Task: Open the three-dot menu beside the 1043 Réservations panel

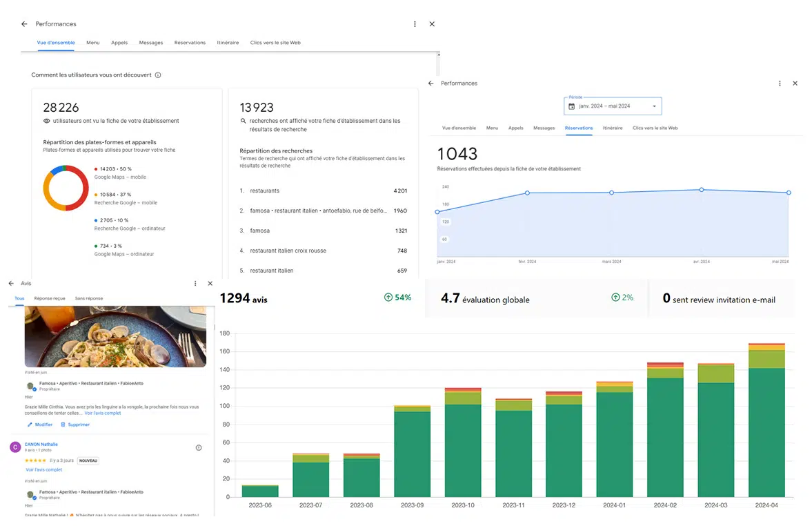Action: click(780, 84)
